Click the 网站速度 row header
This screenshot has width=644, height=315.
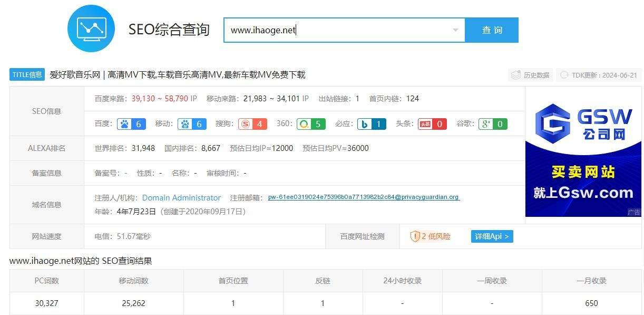coord(47,236)
